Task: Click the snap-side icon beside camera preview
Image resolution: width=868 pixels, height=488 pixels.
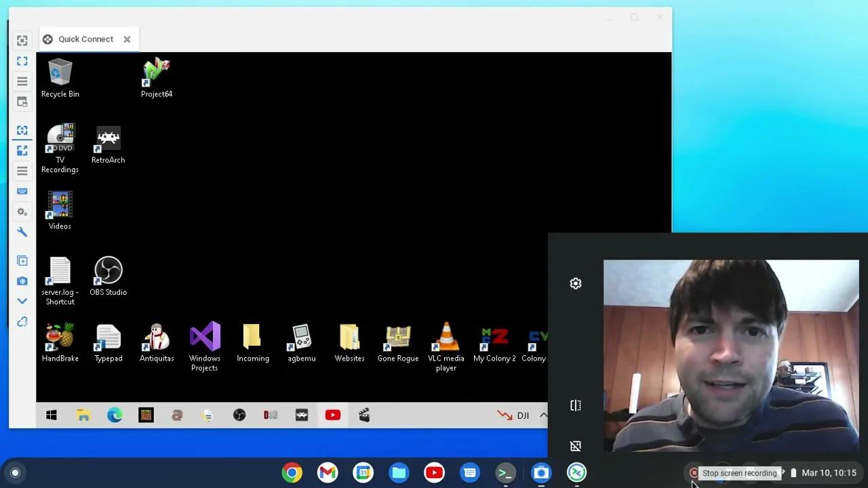Action: (576, 405)
